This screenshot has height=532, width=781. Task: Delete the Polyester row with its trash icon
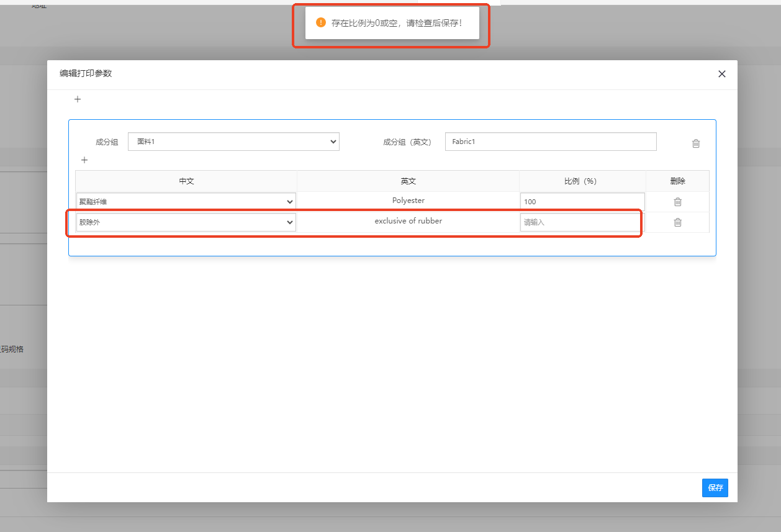[x=678, y=202]
